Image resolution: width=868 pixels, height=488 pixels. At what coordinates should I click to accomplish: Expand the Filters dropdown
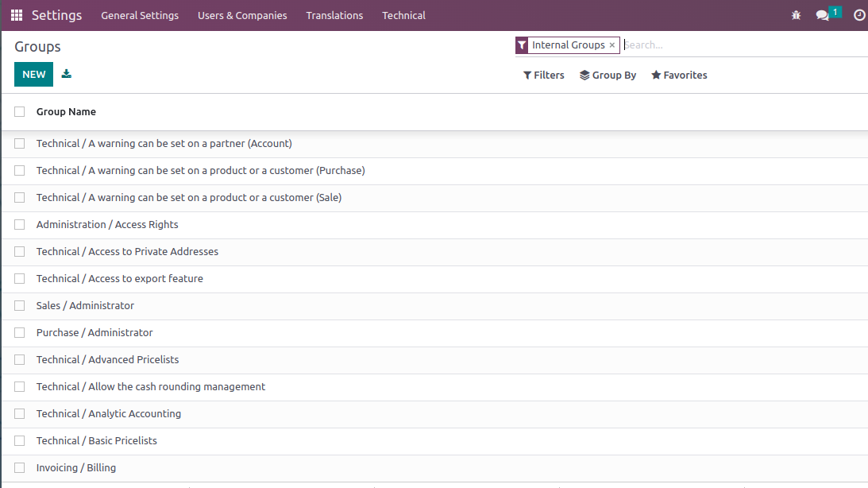(544, 76)
